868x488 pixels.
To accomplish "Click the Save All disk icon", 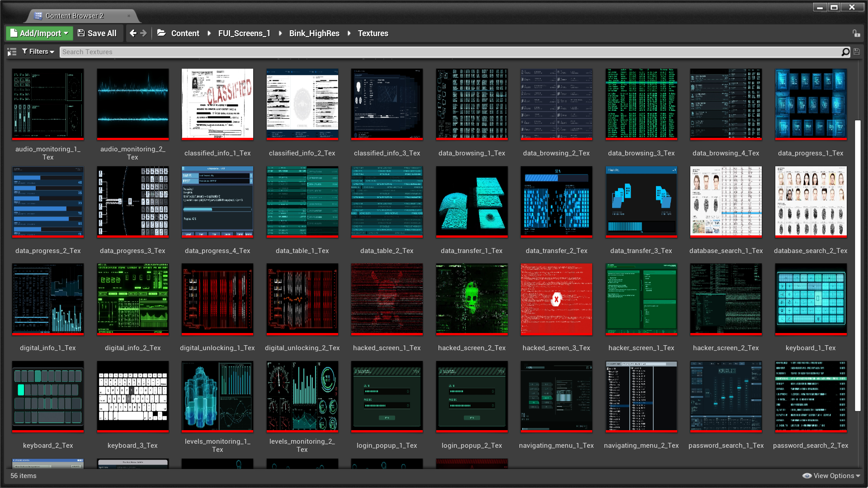I will pos(81,33).
